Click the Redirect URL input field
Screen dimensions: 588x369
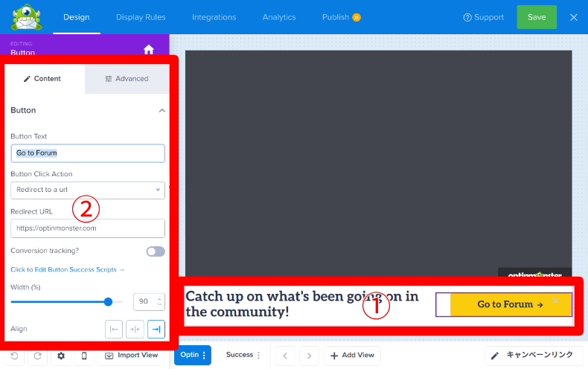[88, 228]
